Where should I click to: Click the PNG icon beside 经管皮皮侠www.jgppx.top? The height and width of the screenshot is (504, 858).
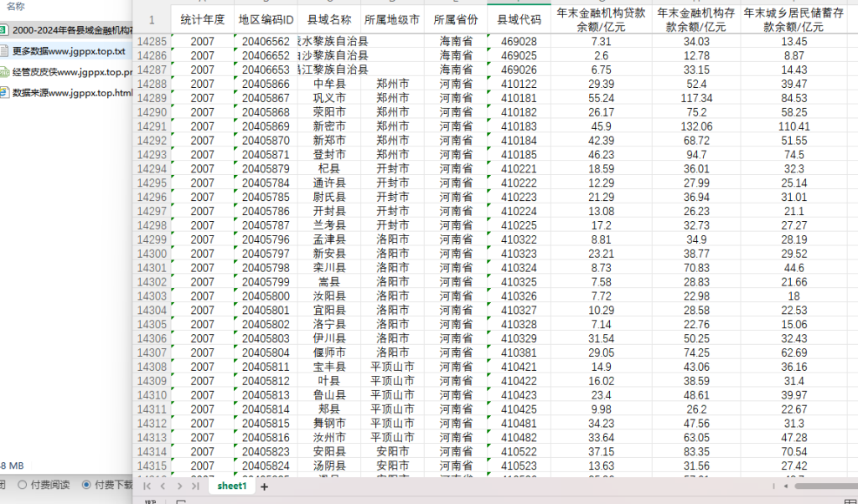coord(3,72)
